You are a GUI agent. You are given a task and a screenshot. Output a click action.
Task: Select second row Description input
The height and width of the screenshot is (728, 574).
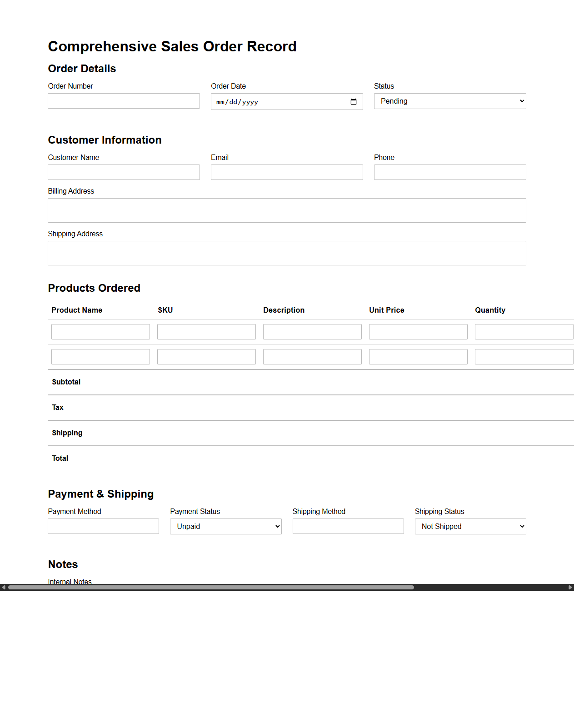click(x=312, y=357)
